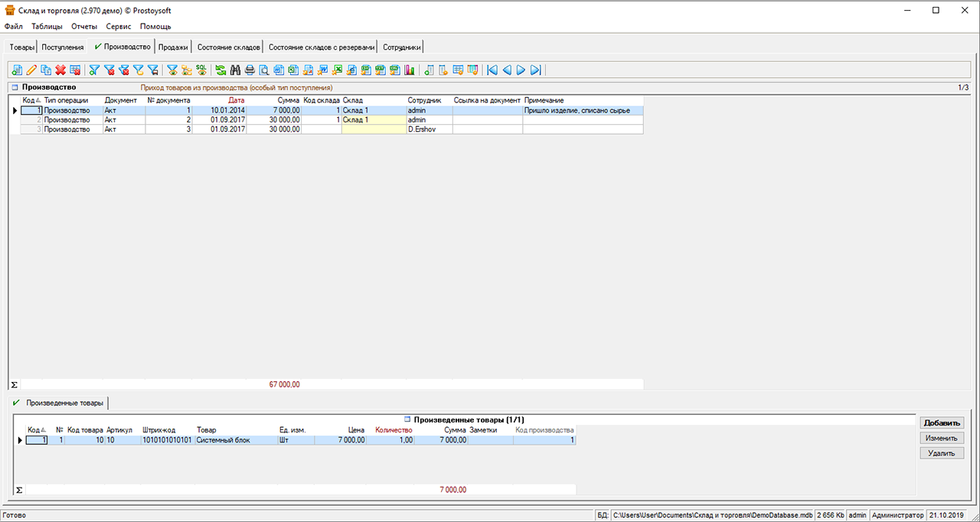Switch to the Состояние складов tab

tap(228, 47)
